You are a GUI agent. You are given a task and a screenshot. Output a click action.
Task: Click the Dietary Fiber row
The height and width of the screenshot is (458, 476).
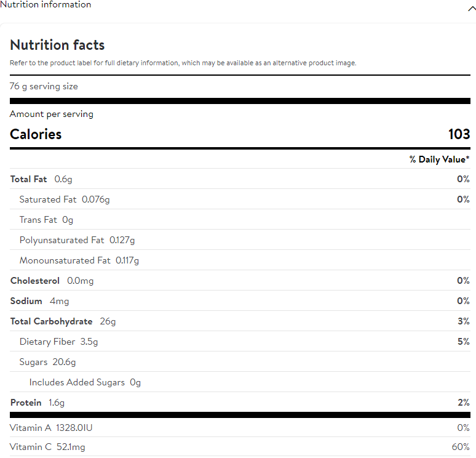[58, 342]
